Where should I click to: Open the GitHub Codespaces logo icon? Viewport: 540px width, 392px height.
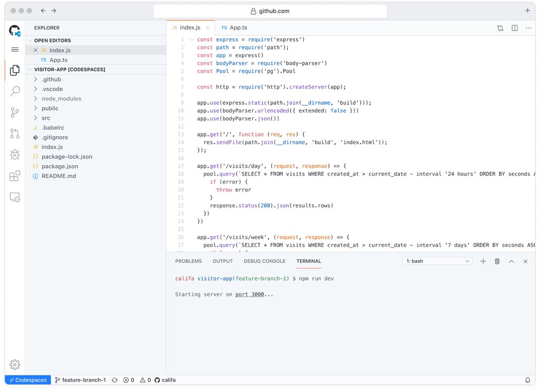click(x=14, y=31)
